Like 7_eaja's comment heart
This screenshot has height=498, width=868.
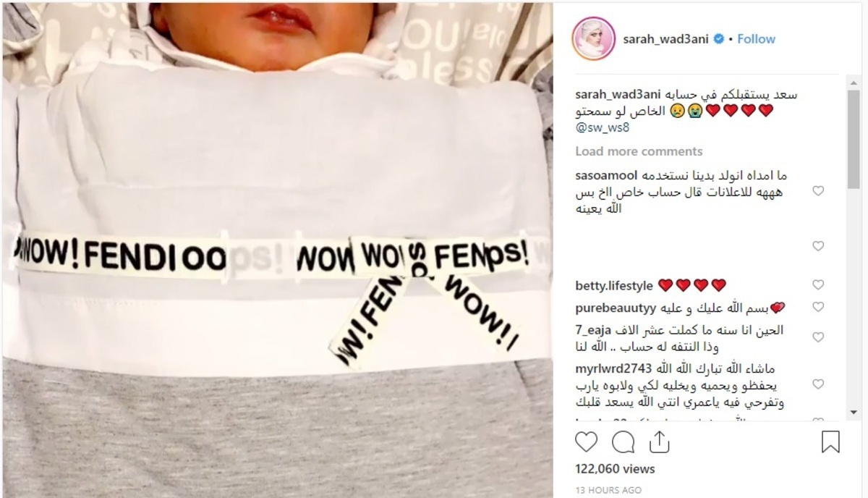[x=818, y=337]
